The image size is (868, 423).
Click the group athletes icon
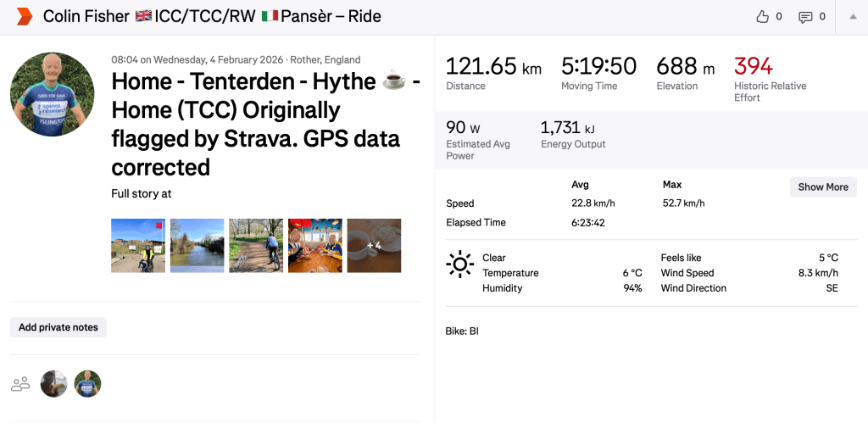coord(20,384)
